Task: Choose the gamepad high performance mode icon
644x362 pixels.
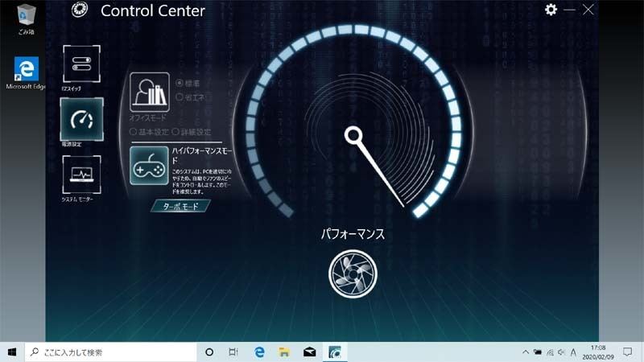Action: (150, 166)
